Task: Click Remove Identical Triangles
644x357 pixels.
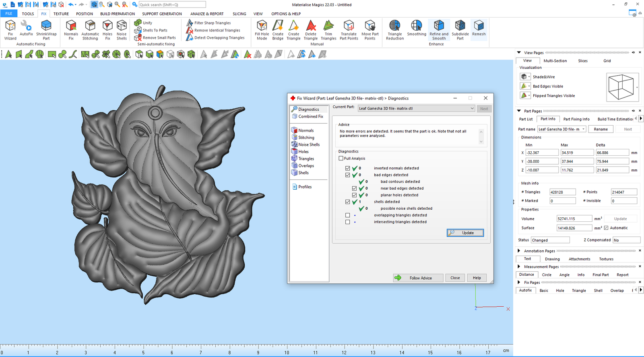Action: point(213,30)
